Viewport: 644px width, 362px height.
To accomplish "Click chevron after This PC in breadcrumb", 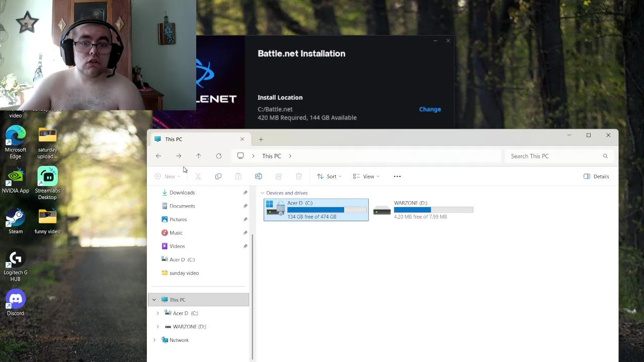I will 290,156.
